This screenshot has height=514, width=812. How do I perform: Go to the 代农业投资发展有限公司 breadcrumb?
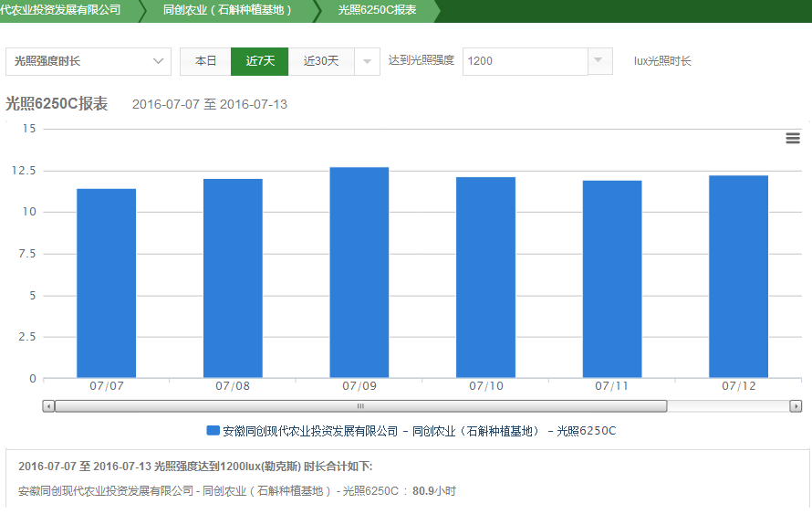(62, 10)
